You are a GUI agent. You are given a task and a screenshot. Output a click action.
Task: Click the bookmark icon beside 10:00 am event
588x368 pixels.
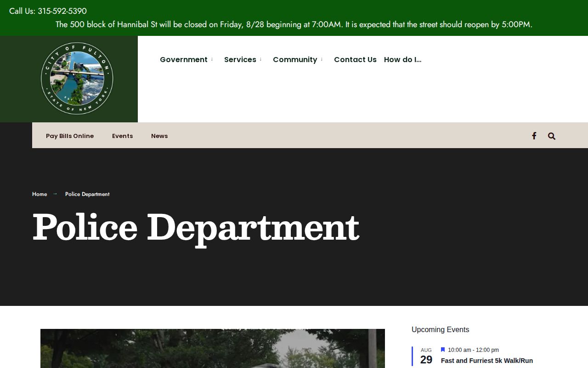[443, 350]
